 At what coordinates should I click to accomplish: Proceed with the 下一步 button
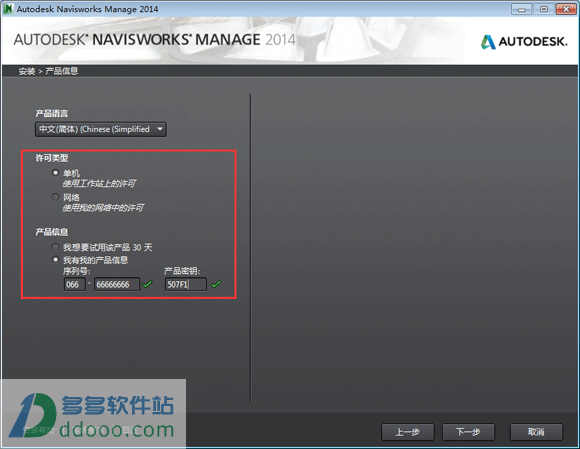coord(468,432)
